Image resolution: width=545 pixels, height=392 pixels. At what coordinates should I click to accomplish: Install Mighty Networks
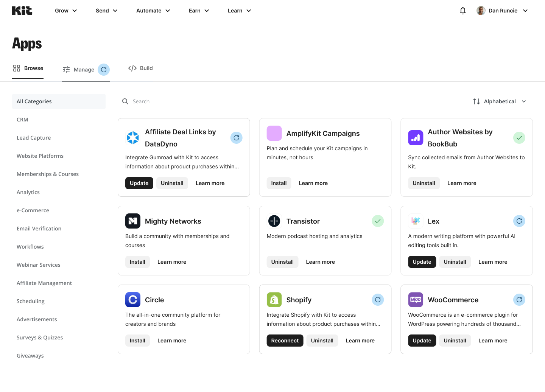[137, 262]
